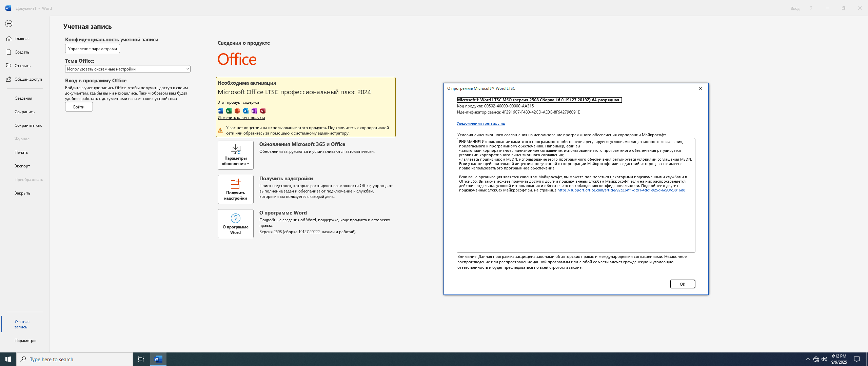Close the О программе Word LTSC dialog
The height and width of the screenshot is (366, 868).
point(700,88)
